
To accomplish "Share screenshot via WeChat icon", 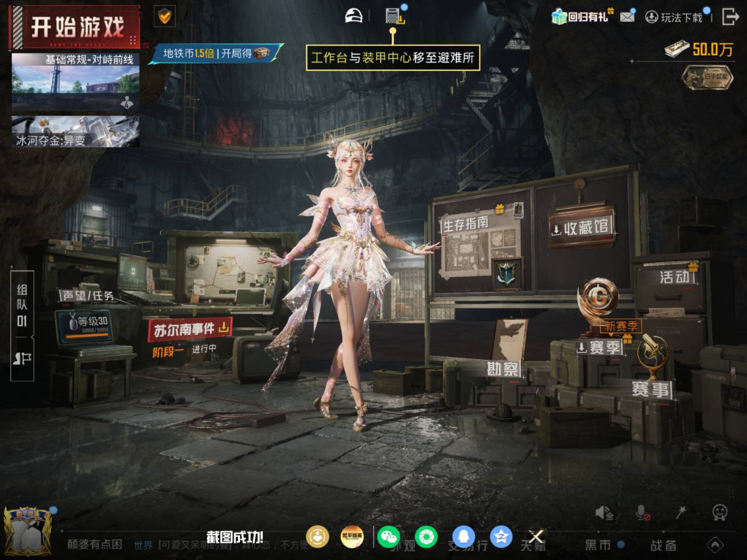I will [388, 537].
